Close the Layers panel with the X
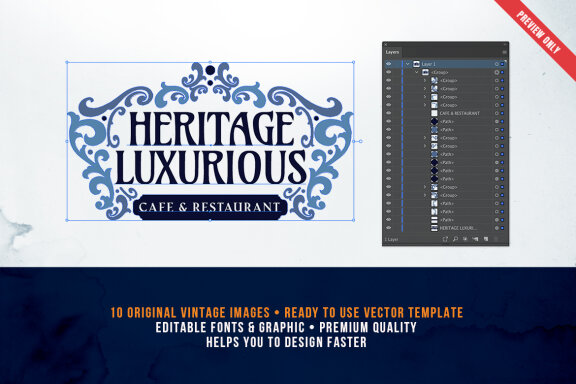Screen dimensions: 576x384 [x=386, y=44]
